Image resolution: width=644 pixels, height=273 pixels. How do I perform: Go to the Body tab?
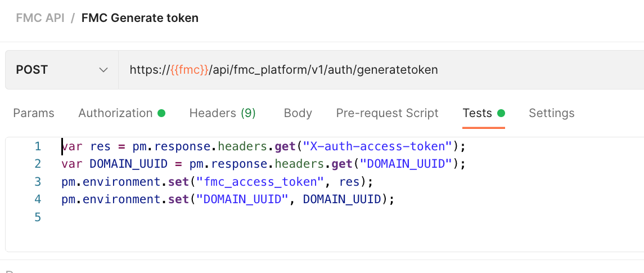298,113
